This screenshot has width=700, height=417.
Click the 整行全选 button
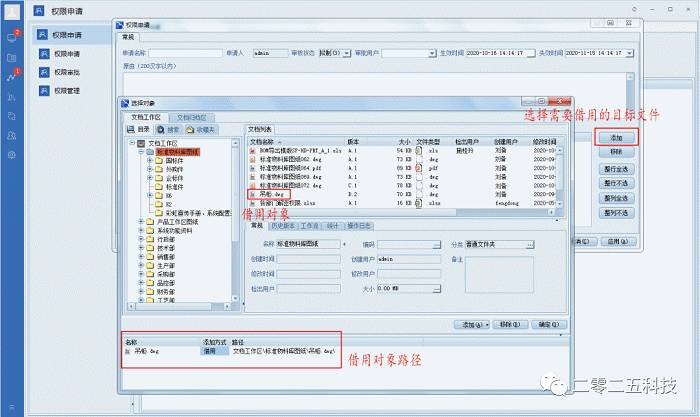[x=616, y=167]
